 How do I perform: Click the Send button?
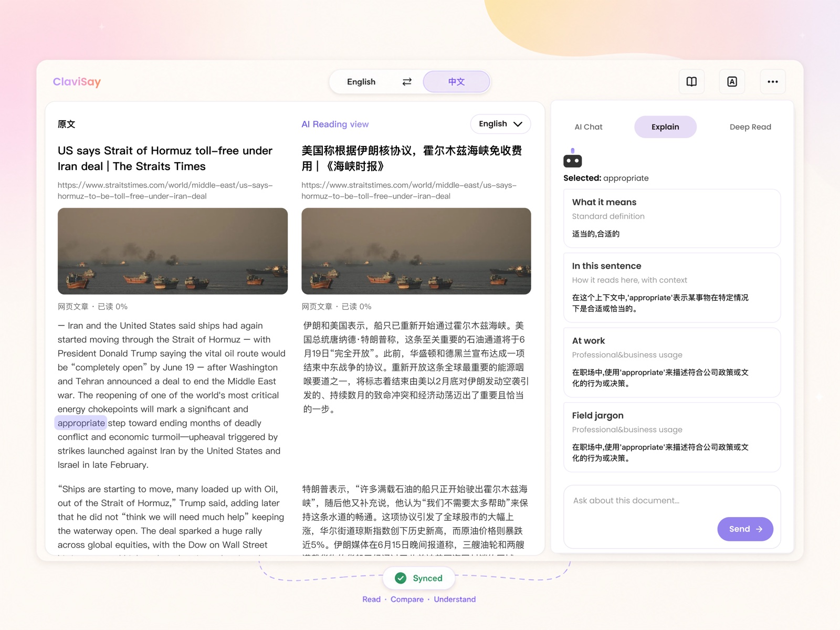tap(745, 529)
